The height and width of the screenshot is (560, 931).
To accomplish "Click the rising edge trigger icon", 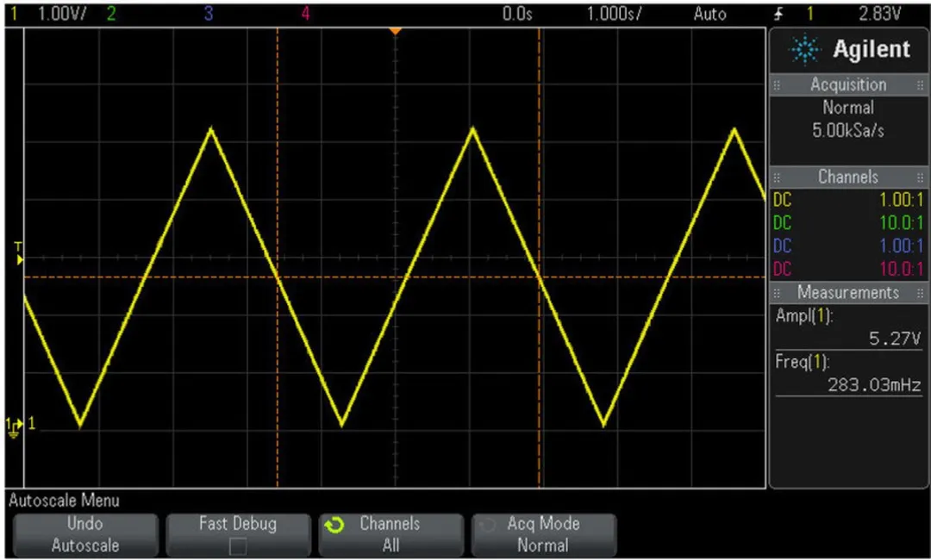I will point(779,15).
